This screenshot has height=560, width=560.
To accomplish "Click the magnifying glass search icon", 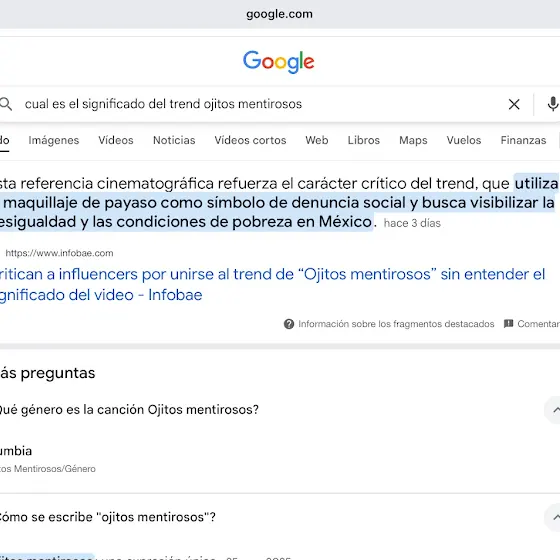I will [6, 104].
